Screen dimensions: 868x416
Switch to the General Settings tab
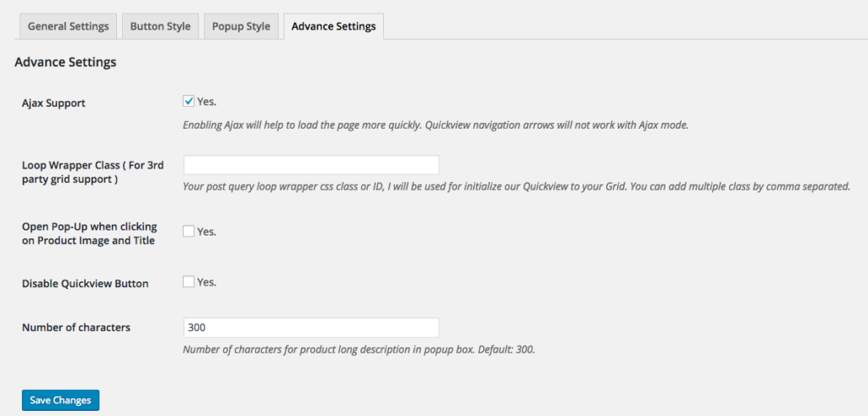coord(69,26)
